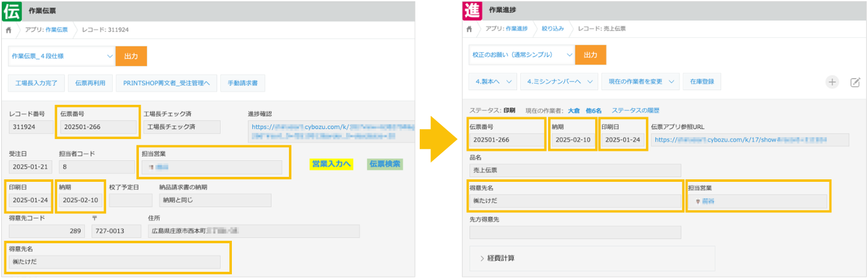Click the green 伝 app icon

pos(12,9)
